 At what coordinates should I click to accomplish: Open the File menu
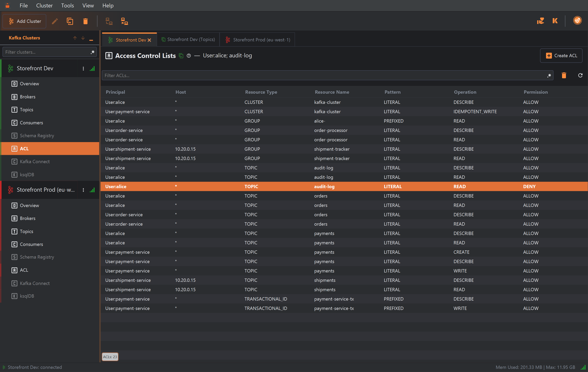click(x=24, y=5)
